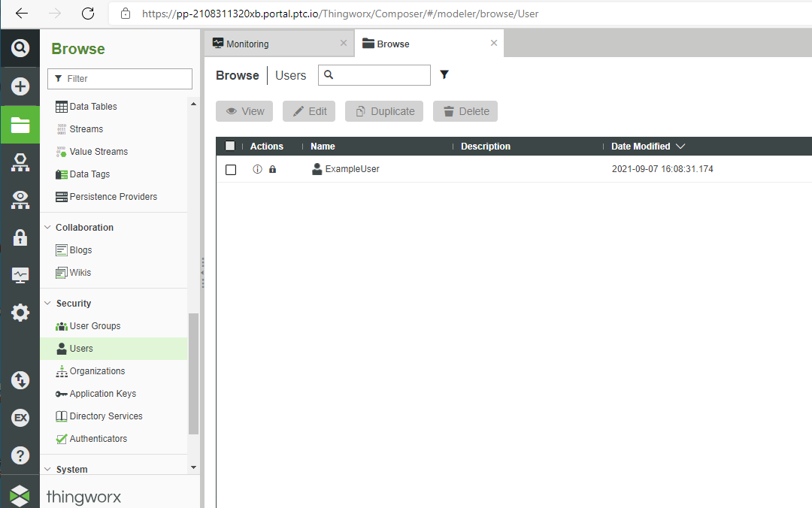This screenshot has height=508, width=812.
Task: Select all users via header checkbox
Action: coord(230,146)
